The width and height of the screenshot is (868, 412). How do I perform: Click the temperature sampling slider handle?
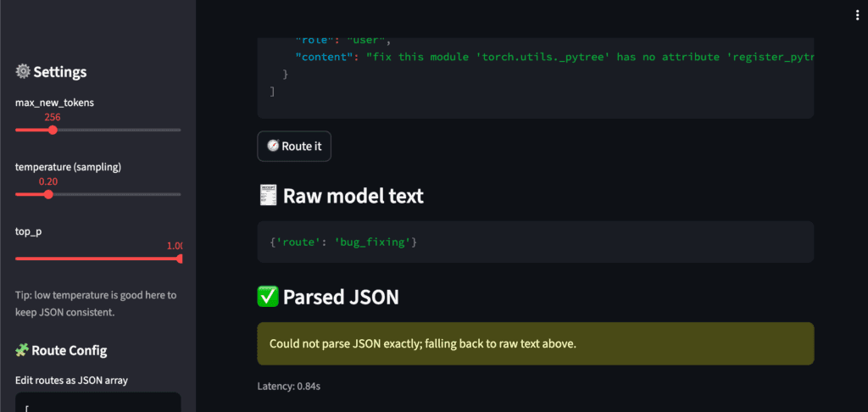click(x=48, y=194)
